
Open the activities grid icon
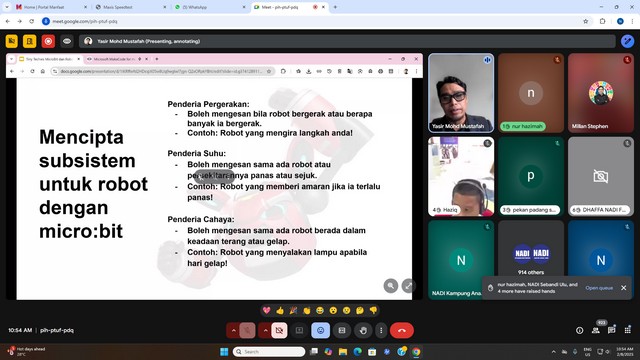coord(627,330)
